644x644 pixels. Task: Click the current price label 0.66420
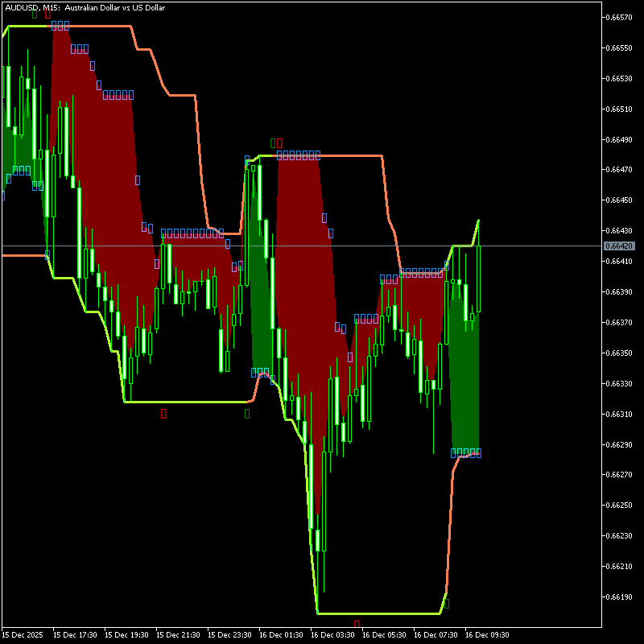click(621, 246)
